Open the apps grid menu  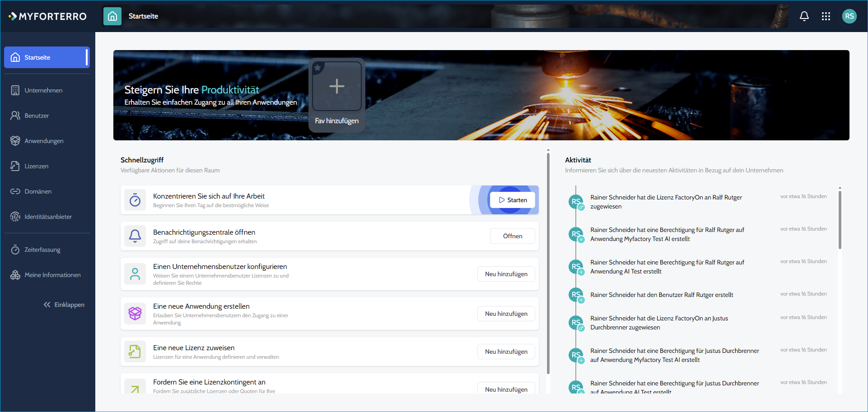(x=826, y=16)
